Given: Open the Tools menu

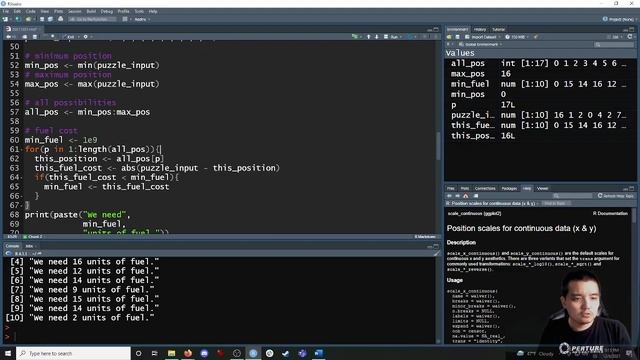Looking at the screenshot, I should (x=139, y=11).
